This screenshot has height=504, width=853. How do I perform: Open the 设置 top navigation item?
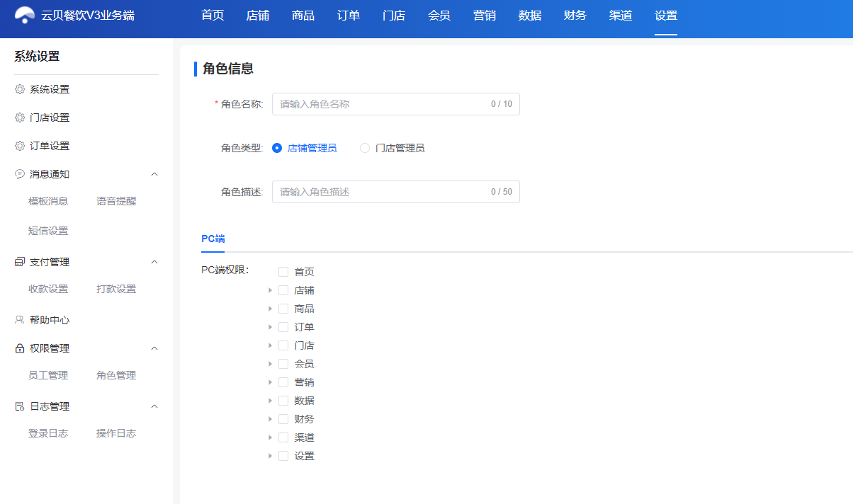click(x=666, y=16)
